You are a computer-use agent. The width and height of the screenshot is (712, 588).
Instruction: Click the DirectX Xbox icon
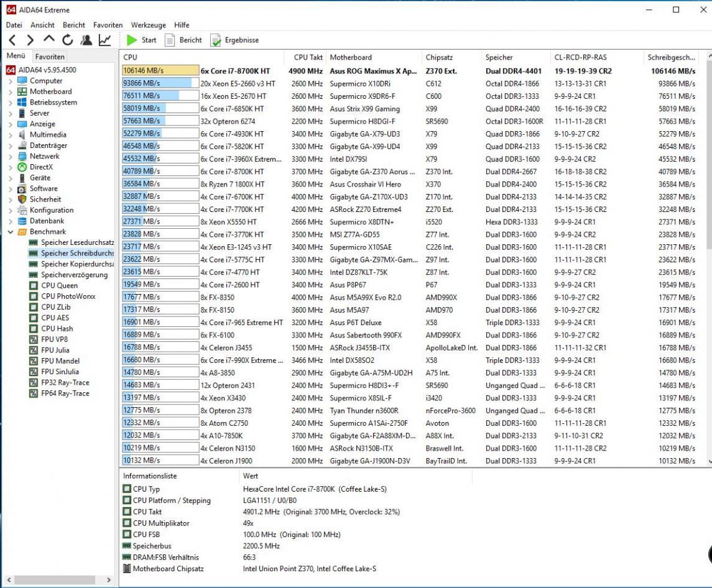22,167
